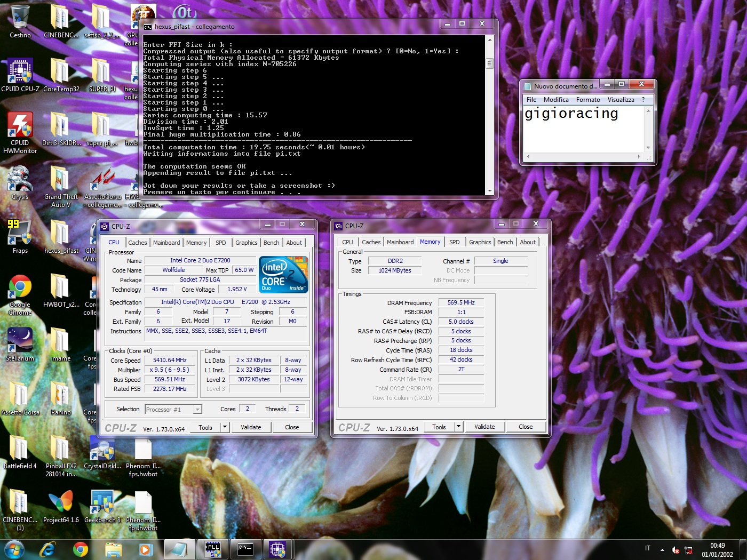Screen dimensions: 747x560
Task: Click Tools button in left CPU-Z window
Action: (205, 427)
